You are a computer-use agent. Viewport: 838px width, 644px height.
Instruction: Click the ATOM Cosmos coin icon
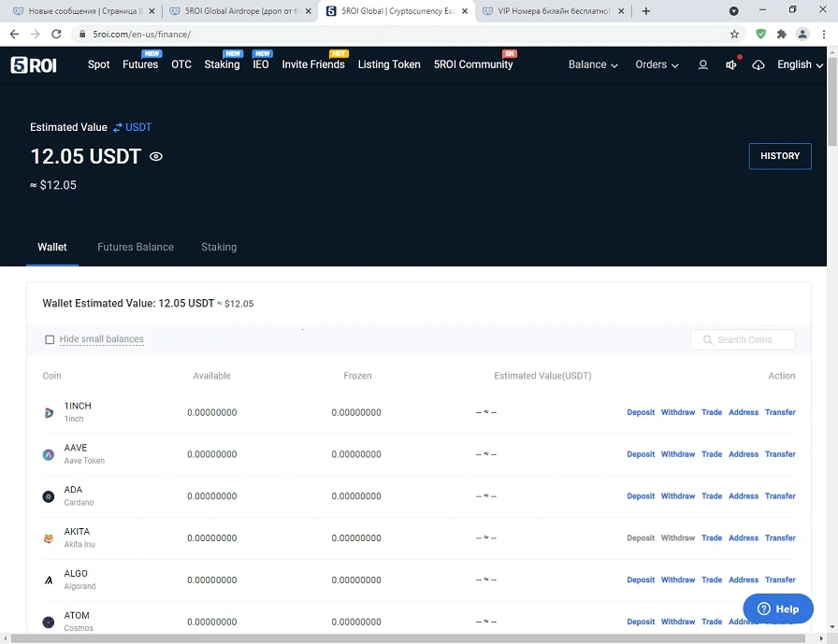click(x=49, y=623)
